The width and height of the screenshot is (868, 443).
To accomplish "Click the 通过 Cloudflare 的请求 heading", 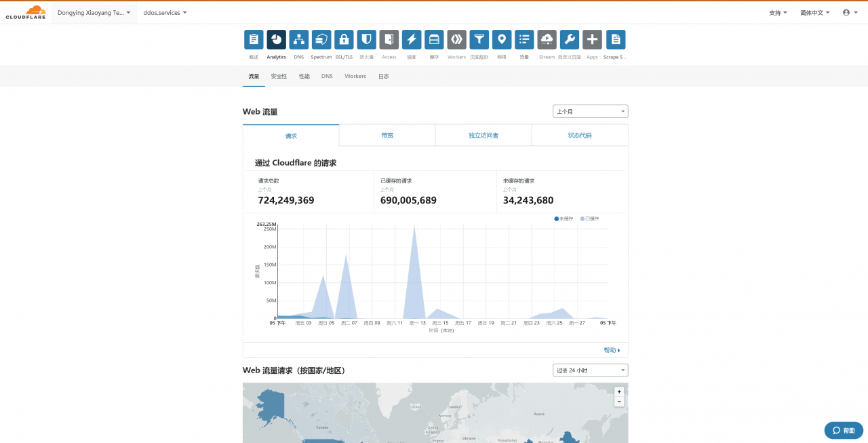I will coord(296,163).
